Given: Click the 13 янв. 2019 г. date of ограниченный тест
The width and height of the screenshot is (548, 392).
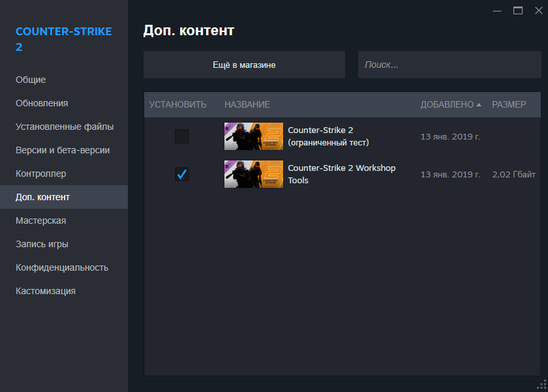Looking at the screenshot, I should click(450, 136).
